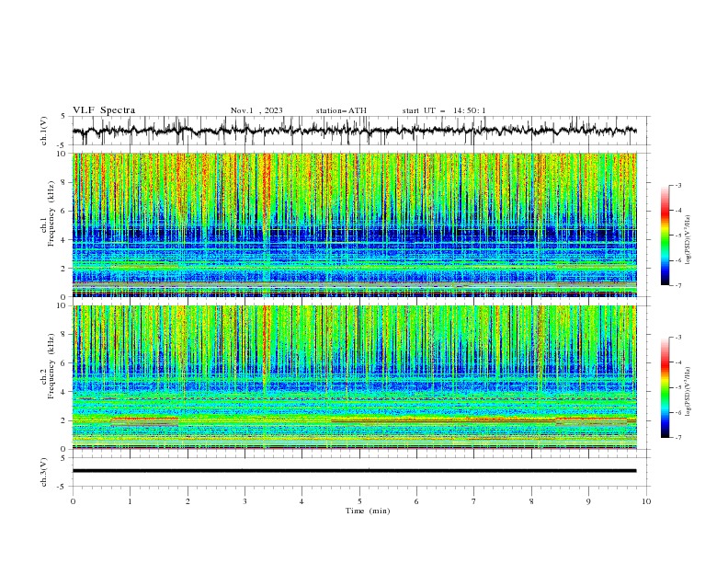Click the "VLF Spectra" title text
This screenshot has width=728, height=563.
coord(104,110)
